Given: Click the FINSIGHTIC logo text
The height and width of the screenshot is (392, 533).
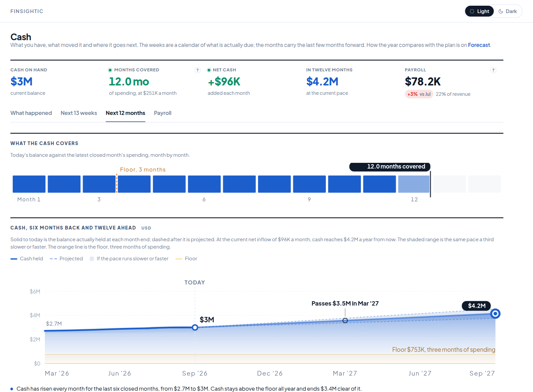Looking at the screenshot, I should (x=27, y=11).
